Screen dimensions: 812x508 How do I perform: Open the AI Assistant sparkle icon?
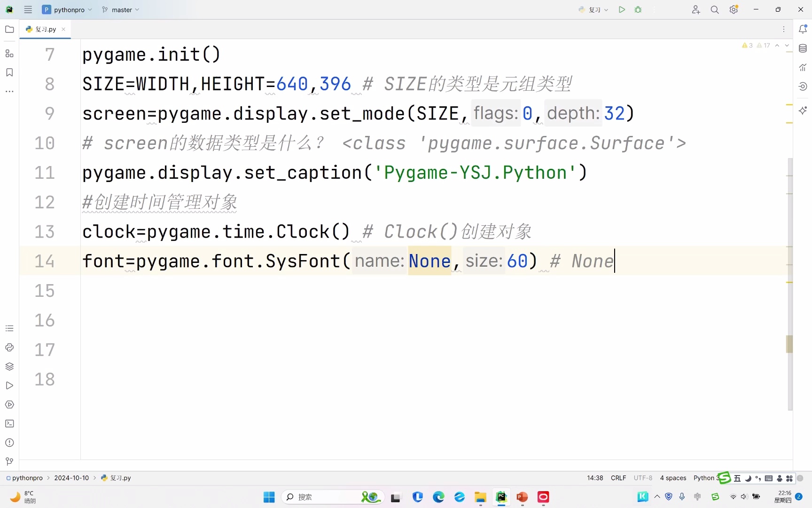pos(803,111)
